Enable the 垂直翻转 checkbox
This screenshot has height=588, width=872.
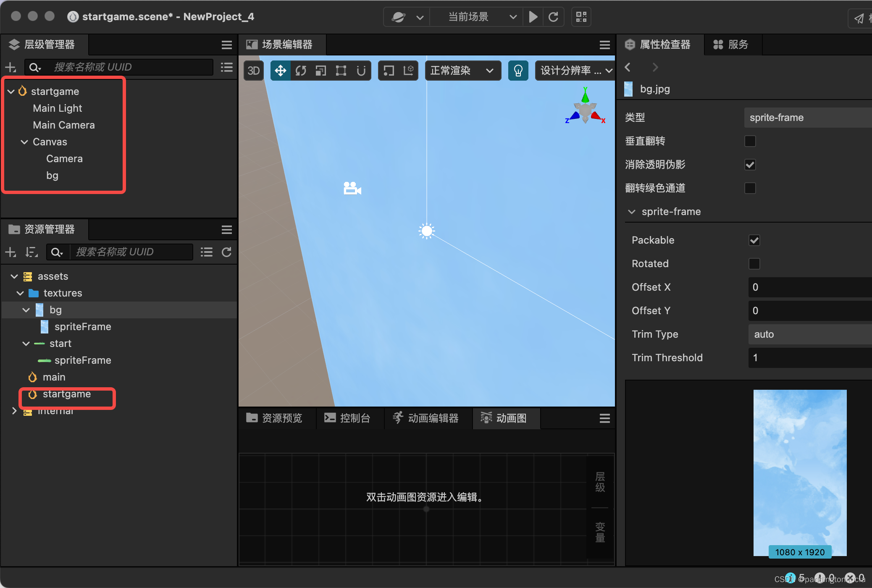(x=750, y=141)
